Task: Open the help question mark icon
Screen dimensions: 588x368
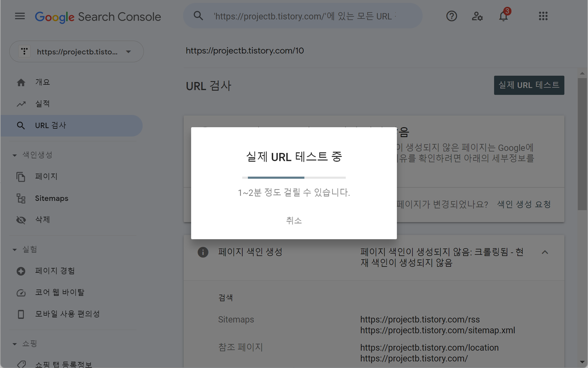Action: (451, 16)
